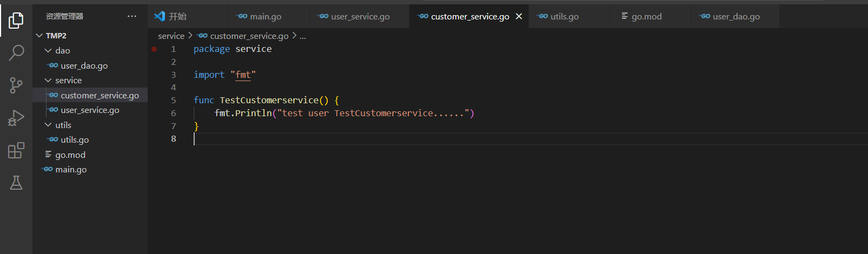This screenshot has width=868, height=254.
Task: Click the breadcrumb trailing ellipsis symbol item
Action: click(x=302, y=36)
